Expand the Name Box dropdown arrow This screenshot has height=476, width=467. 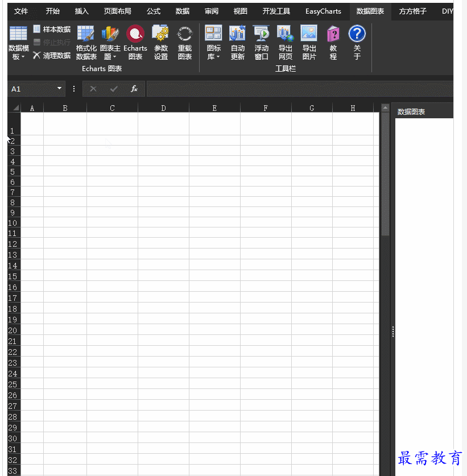click(x=60, y=88)
